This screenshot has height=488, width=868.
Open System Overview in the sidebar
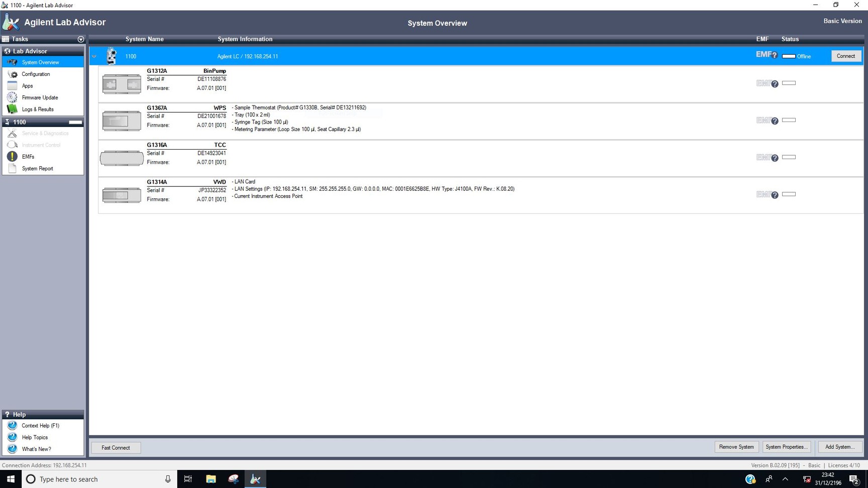point(40,62)
